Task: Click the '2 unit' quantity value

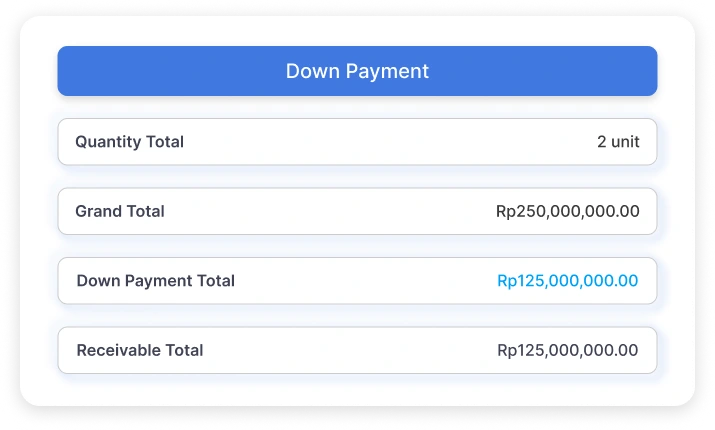Action: click(x=618, y=142)
